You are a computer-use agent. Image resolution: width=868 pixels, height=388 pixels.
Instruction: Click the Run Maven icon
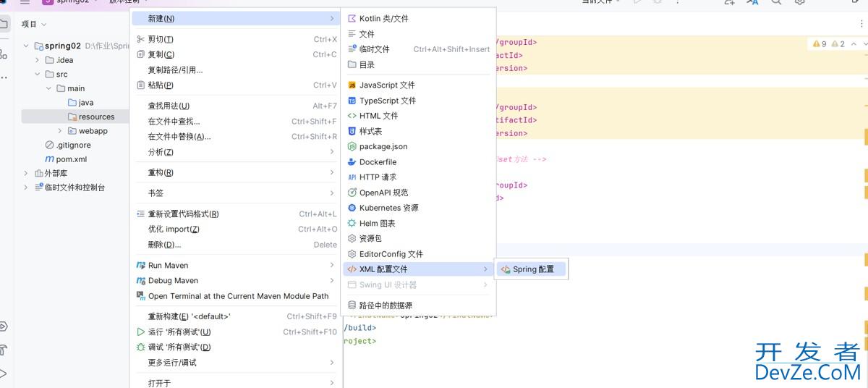[141, 266]
